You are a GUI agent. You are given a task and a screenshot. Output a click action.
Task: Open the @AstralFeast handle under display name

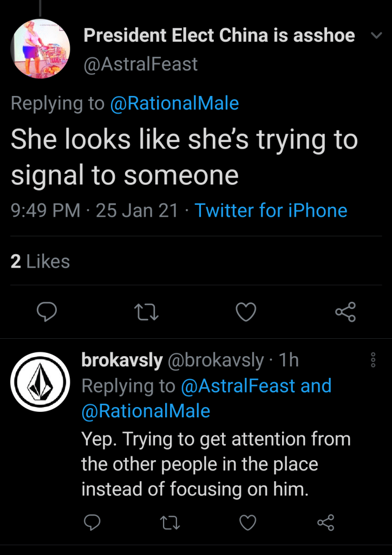(x=140, y=64)
